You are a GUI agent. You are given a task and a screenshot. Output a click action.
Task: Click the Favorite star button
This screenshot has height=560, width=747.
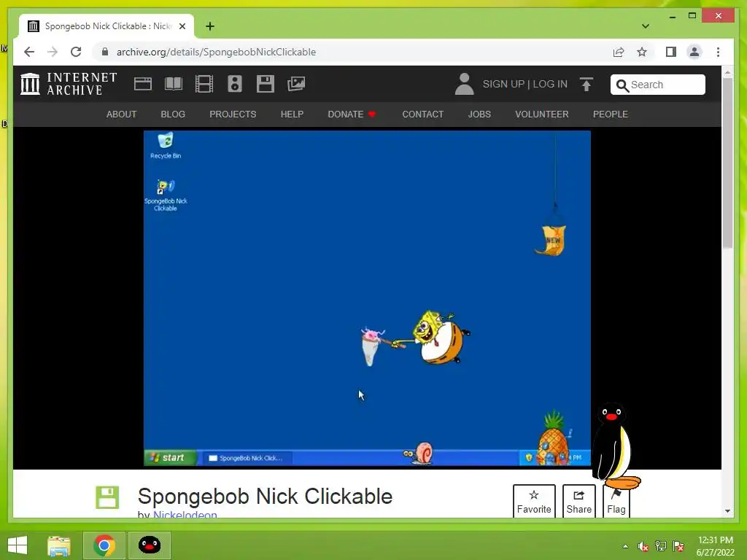[534, 501]
